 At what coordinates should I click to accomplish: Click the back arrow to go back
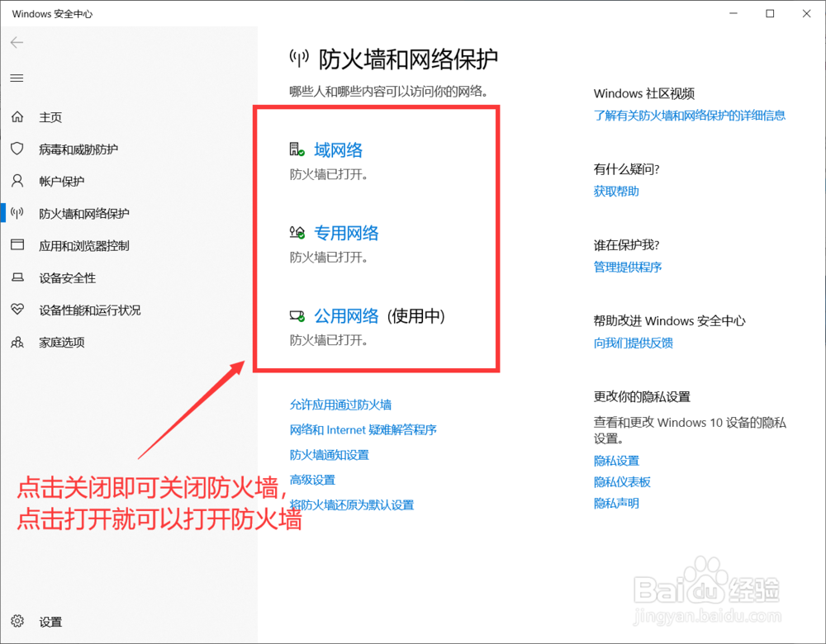(17, 43)
